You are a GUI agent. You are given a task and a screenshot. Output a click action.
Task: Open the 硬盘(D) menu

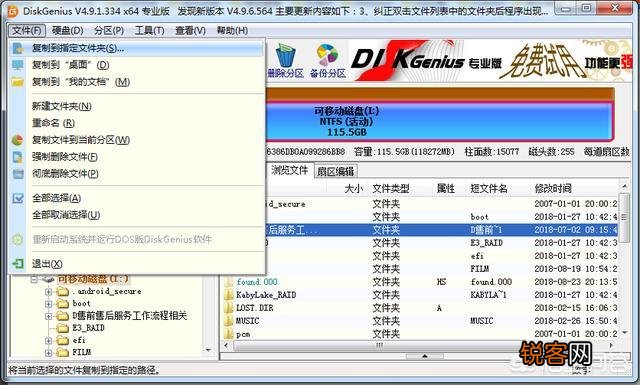tap(68, 31)
